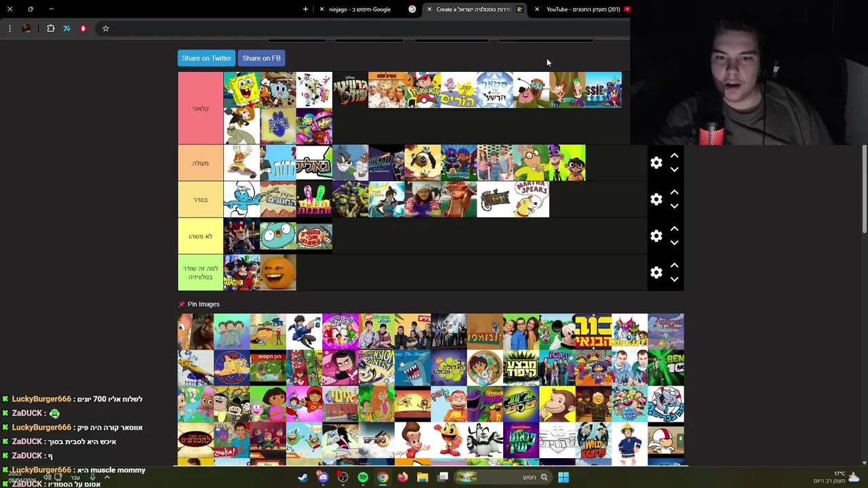Screen dimensions: 868x488
Task: Move the מעולה tier row down
Action: click(x=674, y=169)
